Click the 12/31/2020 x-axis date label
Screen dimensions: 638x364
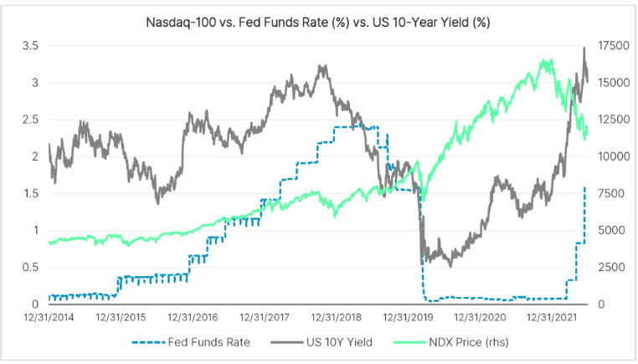[481, 318]
